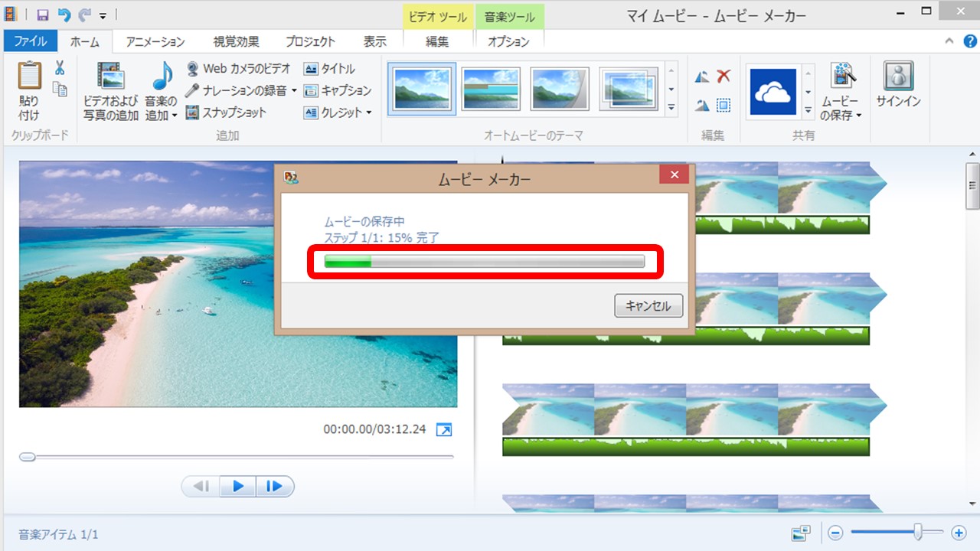Rotate right using ribbon icon
This screenshot has height=551, width=980.
[x=702, y=106]
